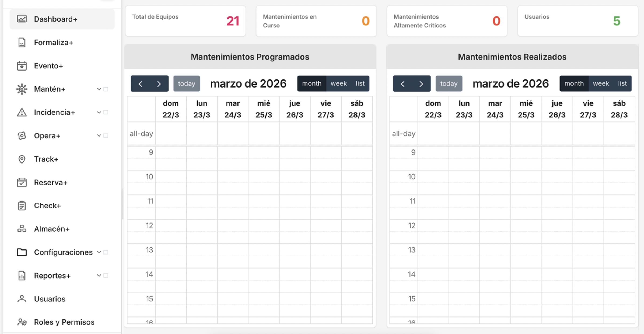Switch Programados calendar to month view
644x334 pixels.
311,83
